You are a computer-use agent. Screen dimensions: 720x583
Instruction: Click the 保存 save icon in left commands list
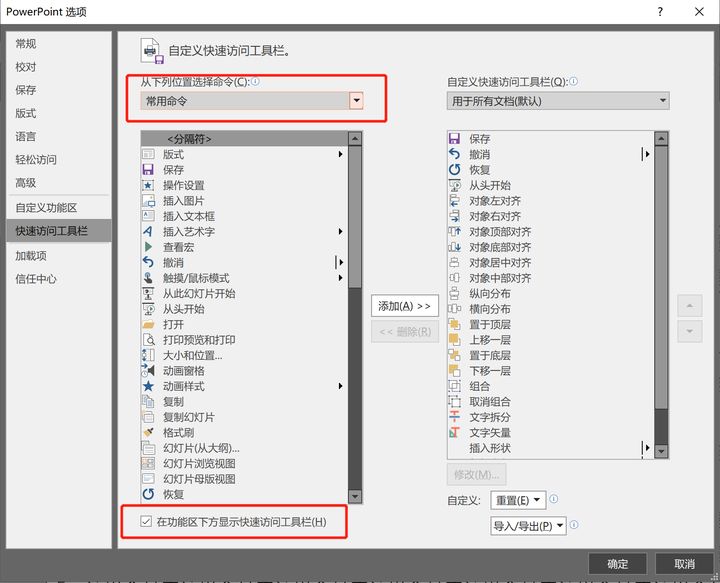(148, 170)
